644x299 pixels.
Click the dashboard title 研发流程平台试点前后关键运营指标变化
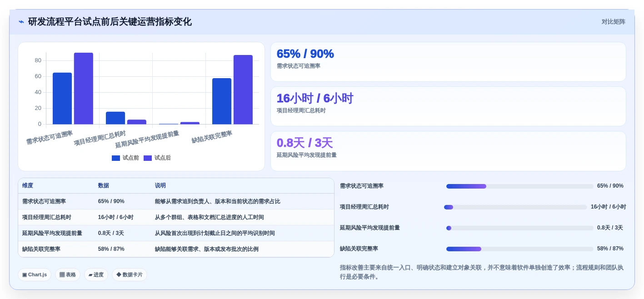[x=110, y=22]
